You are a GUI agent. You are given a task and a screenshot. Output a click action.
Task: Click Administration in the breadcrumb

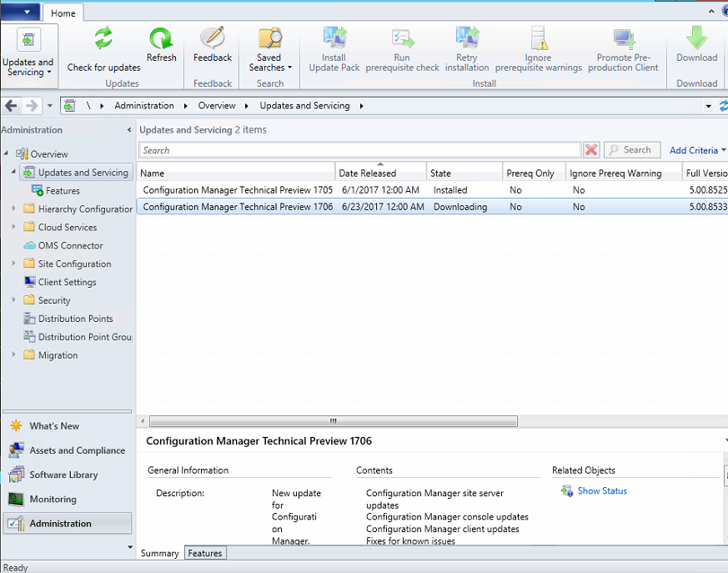click(144, 105)
